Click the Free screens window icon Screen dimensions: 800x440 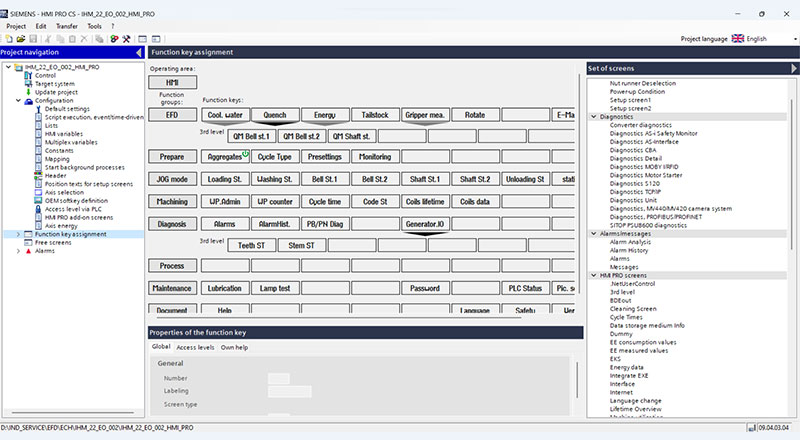pyautogui.click(x=29, y=242)
